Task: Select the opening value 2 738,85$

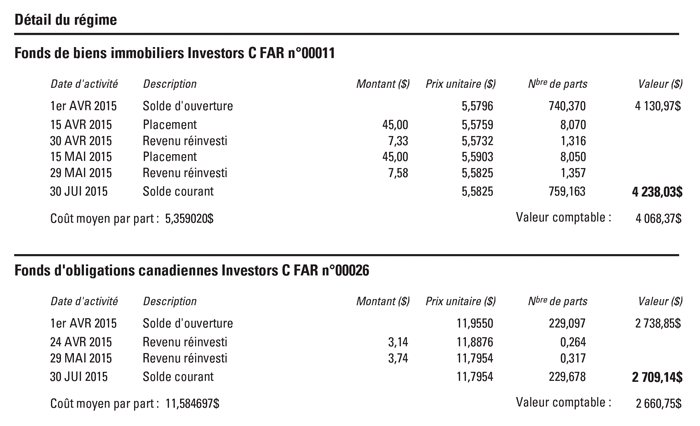Action: click(x=658, y=324)
